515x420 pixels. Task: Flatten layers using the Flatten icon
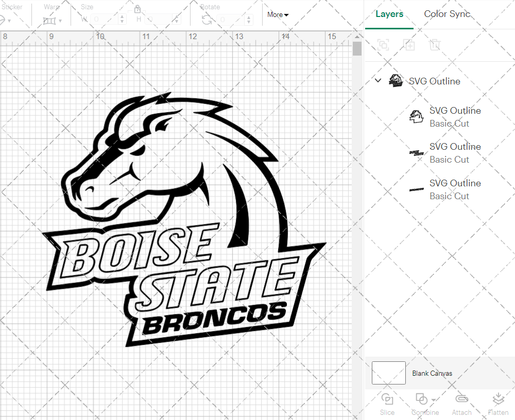pos(498,403)
